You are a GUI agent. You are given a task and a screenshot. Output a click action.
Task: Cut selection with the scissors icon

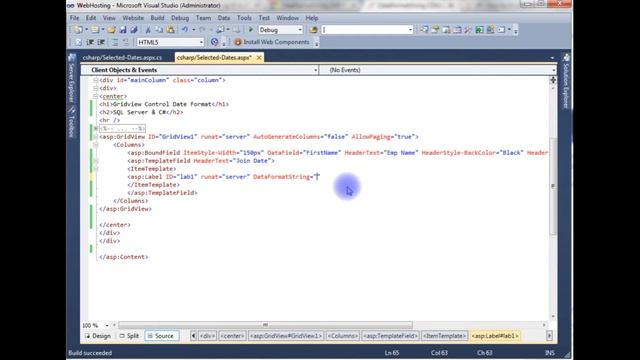[x=148, y=30]
